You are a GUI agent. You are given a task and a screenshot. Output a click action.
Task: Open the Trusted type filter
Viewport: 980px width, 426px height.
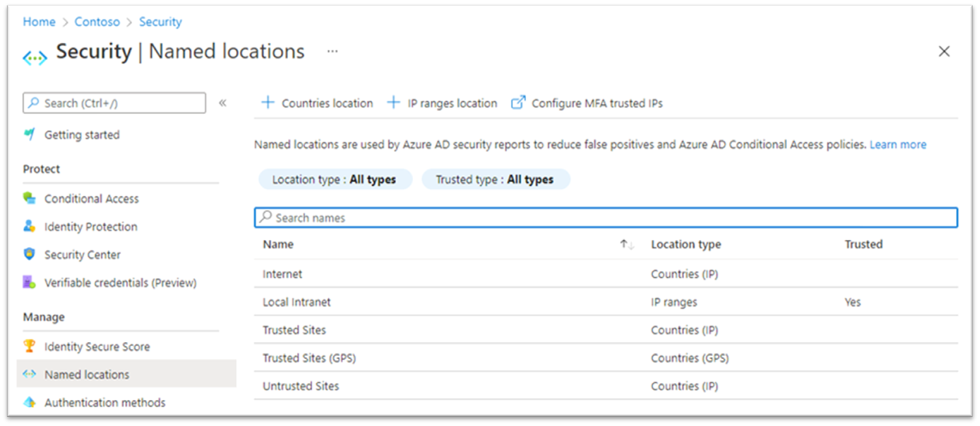tap(495, 180)
